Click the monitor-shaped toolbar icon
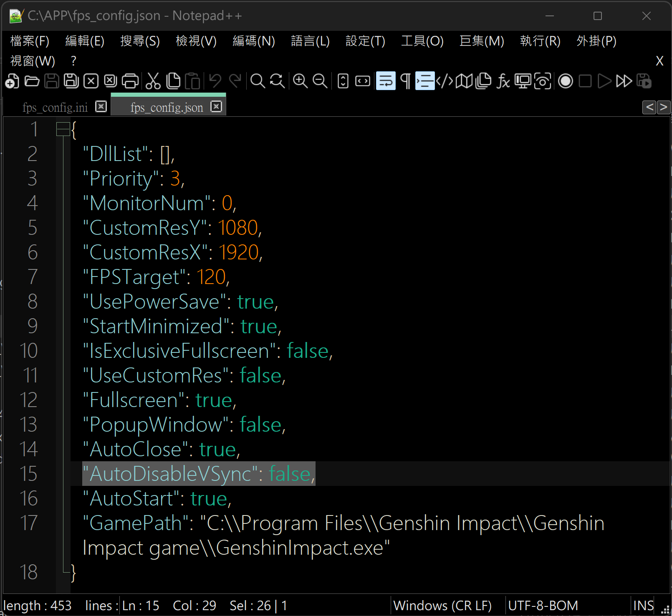The width and height of the screenshot is (672, 616). point(523,81)
